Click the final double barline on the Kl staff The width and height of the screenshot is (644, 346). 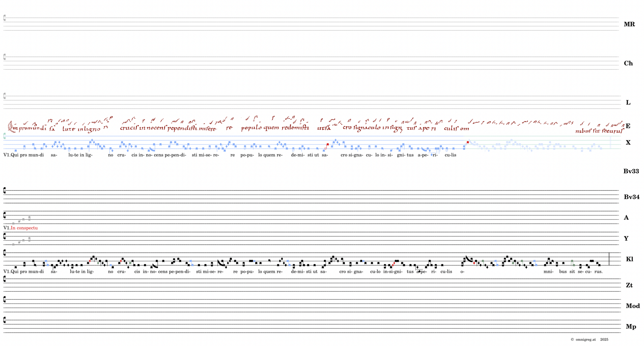point(609,259)
